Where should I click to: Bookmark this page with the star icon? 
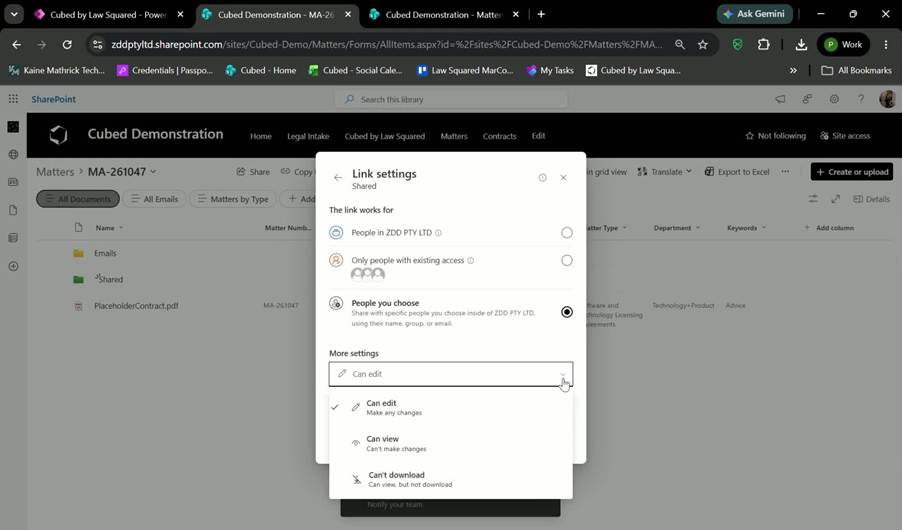coord(703,44)
